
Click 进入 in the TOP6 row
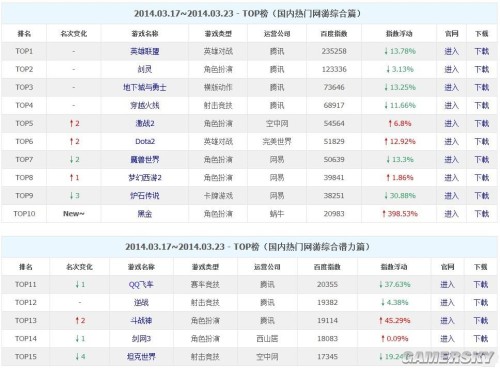click(451, 141)
